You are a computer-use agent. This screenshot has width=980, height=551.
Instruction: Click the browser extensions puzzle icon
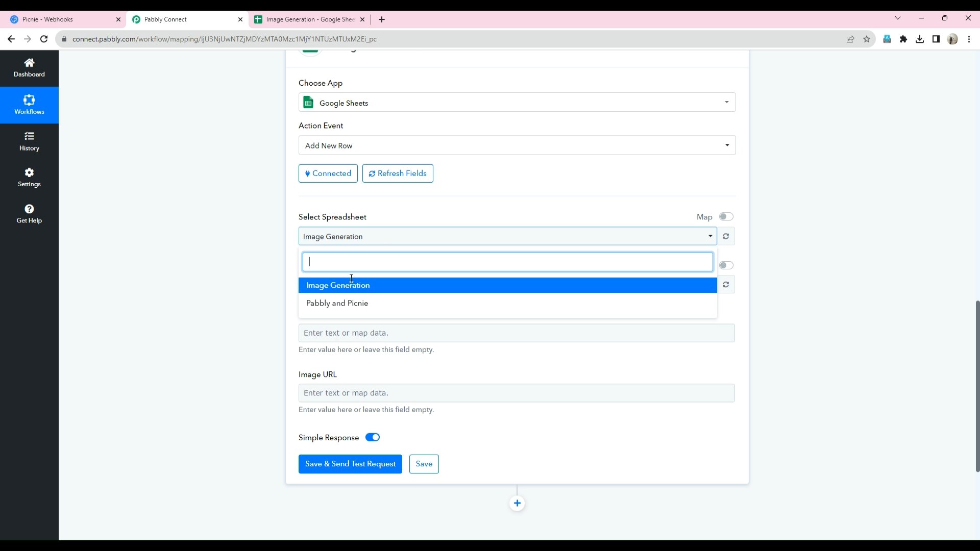pos(903,39)
